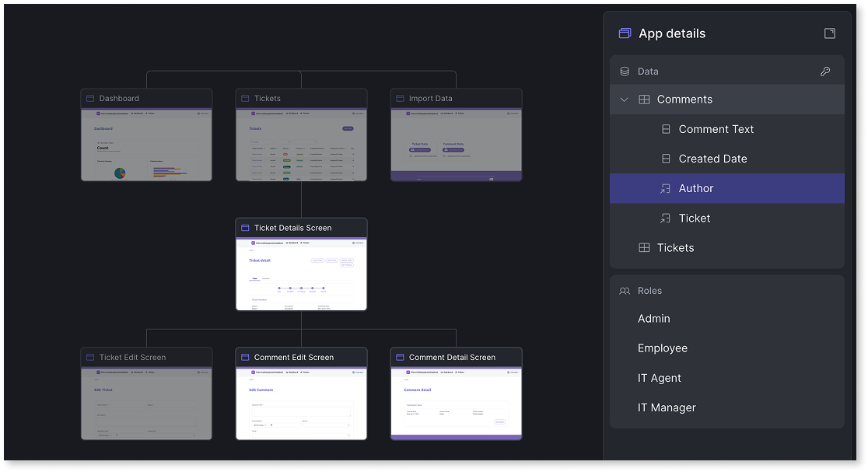Viewport: 868px width, 472px height.
Task: Click the column icon next to Comment Text
Action: [x=666, y=130]
